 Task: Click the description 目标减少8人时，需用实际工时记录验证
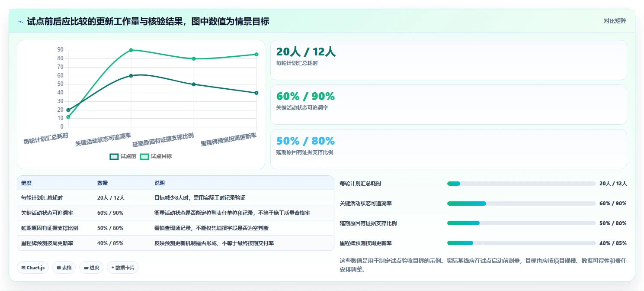(200, 198)
